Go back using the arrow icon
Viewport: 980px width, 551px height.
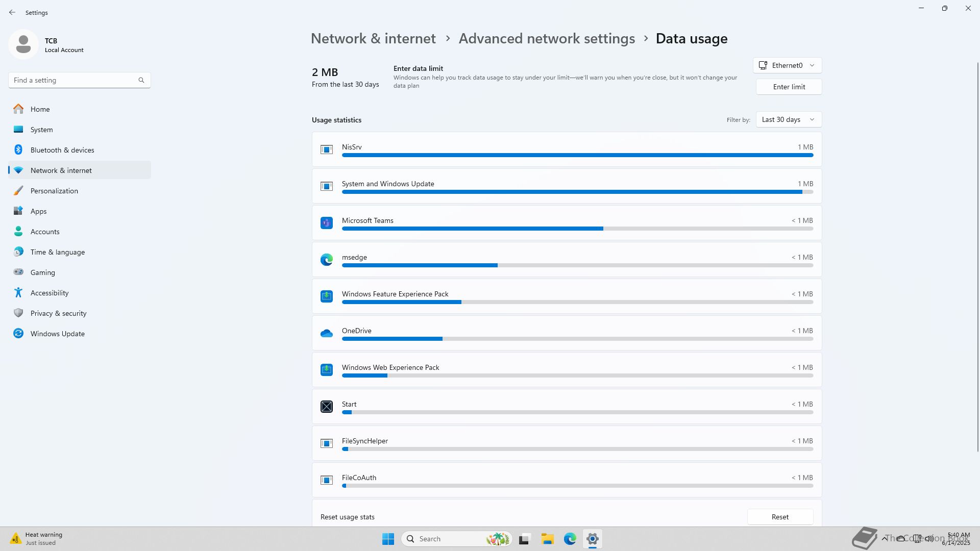click(x=12, y=12)
